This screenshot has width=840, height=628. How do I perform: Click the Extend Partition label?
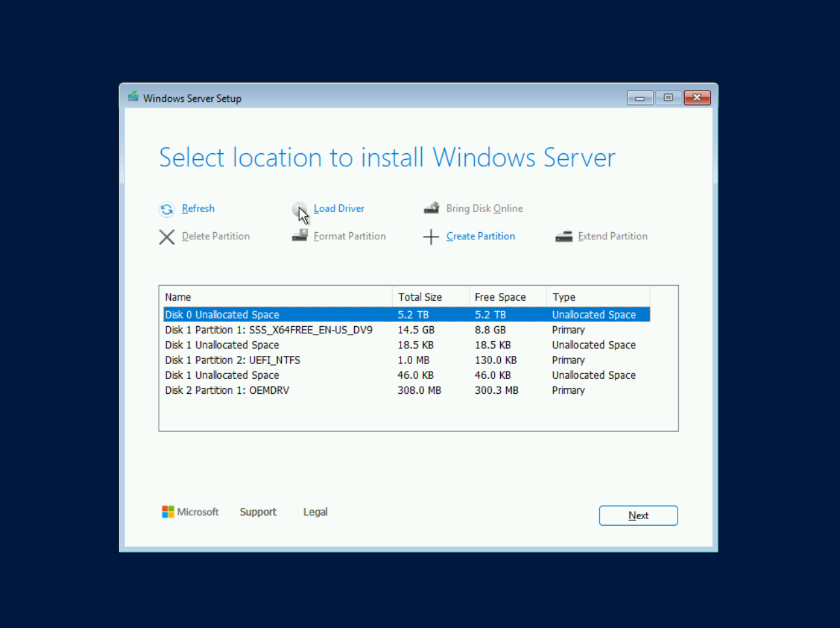(x=613, y=236)
